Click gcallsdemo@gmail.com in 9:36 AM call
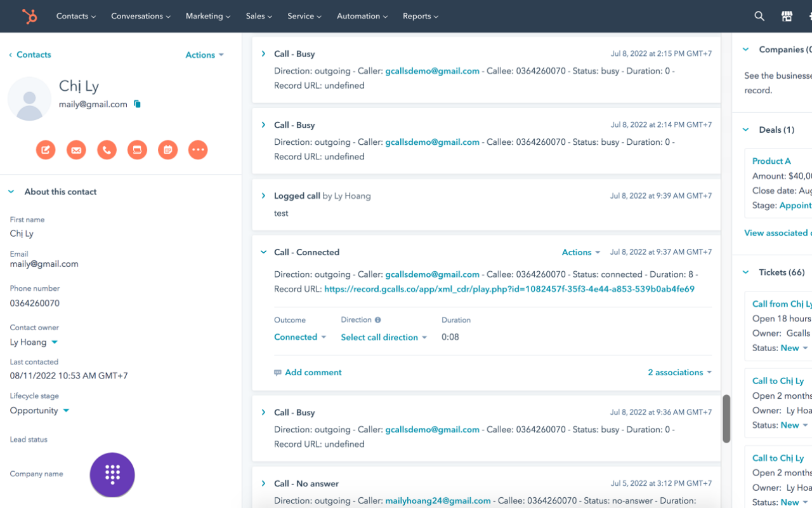This screenshot has width=812, height=508. coord(432,430)
